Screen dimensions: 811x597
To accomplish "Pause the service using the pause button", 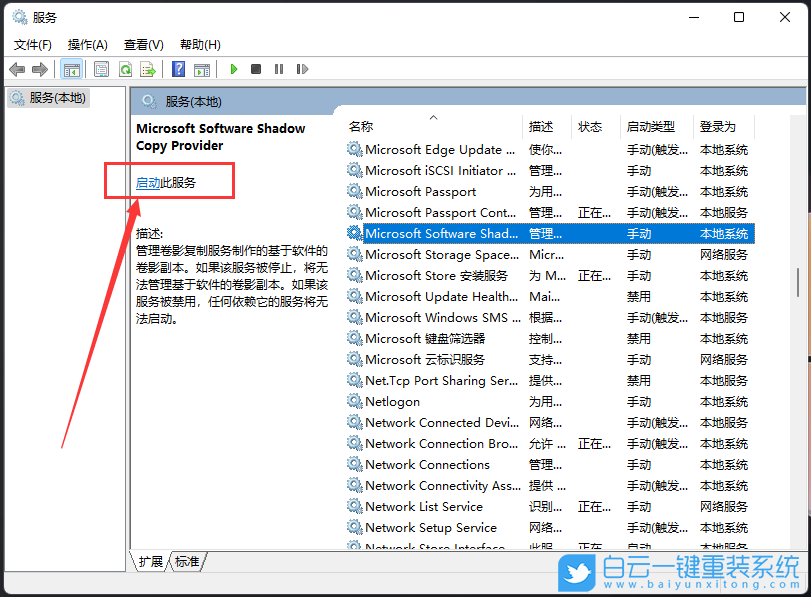I will click(278, 69).
